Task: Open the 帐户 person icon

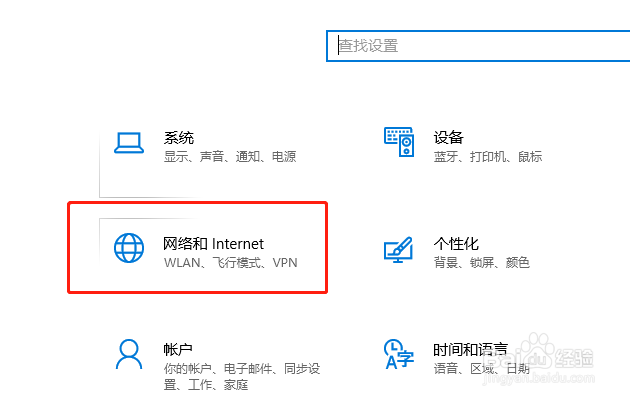Action: click(x=129, y=354)
